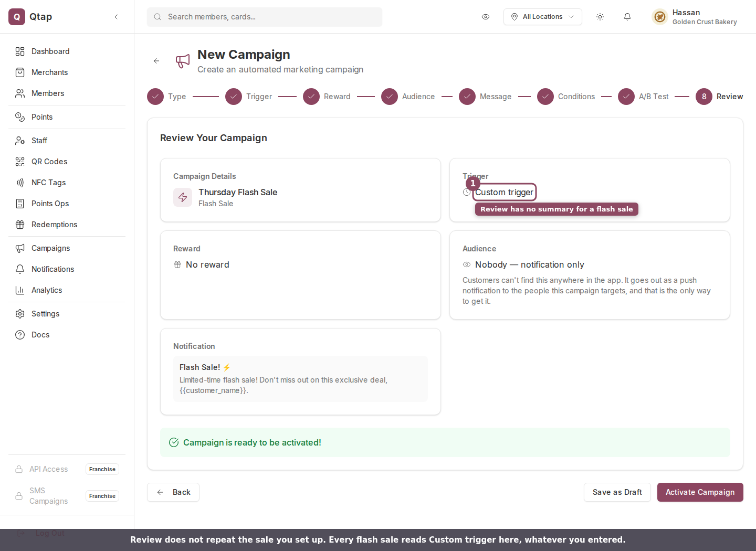756x551 pixels.
Task: Click the Dashboard grid icon
Action: (20, 51)
